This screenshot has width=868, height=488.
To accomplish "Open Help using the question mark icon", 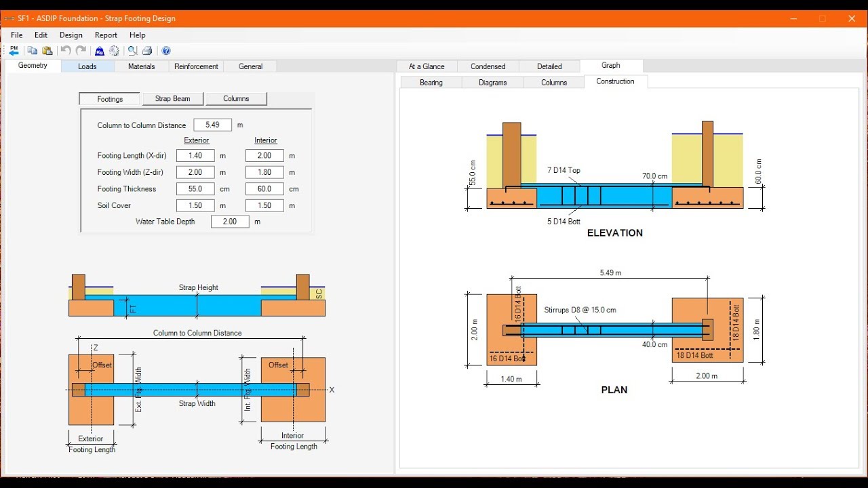I will (166, 51).
